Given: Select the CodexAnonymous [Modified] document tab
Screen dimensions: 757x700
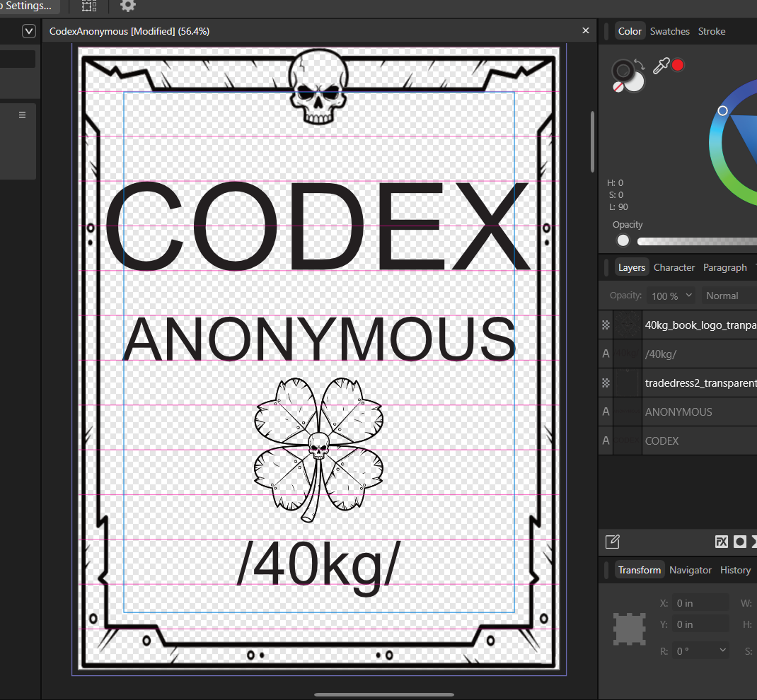Looking at the screenshot, I should point(129,31).
